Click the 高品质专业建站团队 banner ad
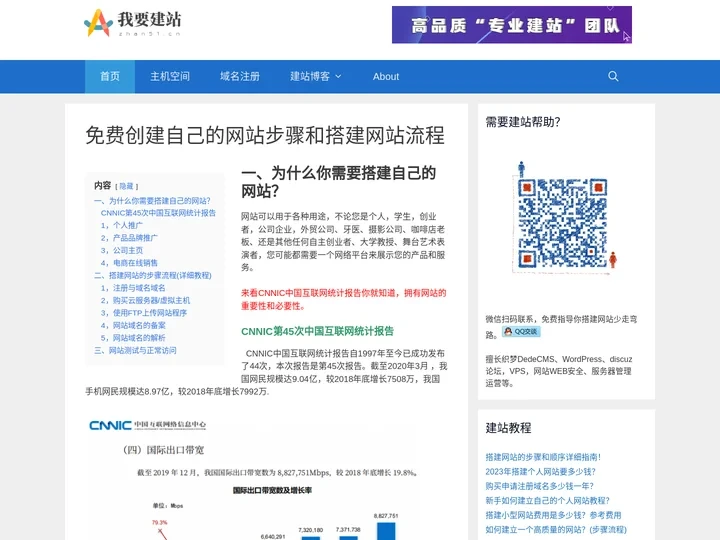720x540 pixels. (x=512, y=25)
